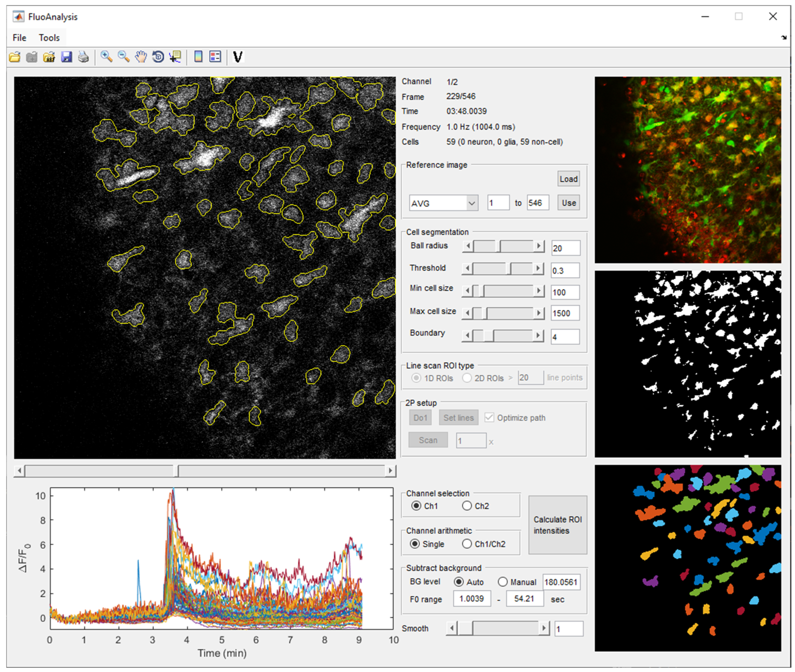Click the Load reference image button
The height and width of the screenshot is (672, 795).
click(x=568, y=179)
